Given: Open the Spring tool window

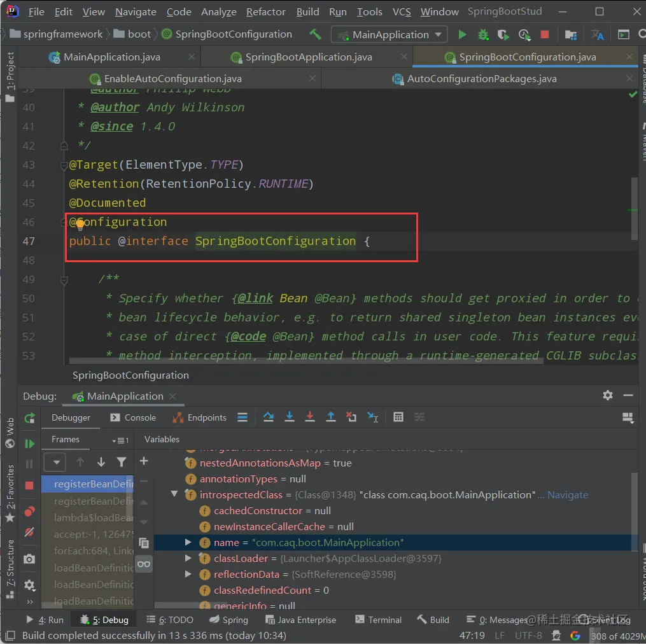Looking at the screenshot, I should (228, 620).
